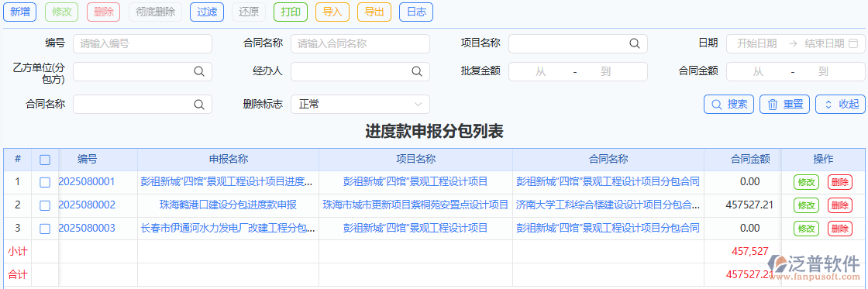The width and height of the screenshot is (868, 289).
Task: Open record link 2025080003
Action: tap(87, 228)
